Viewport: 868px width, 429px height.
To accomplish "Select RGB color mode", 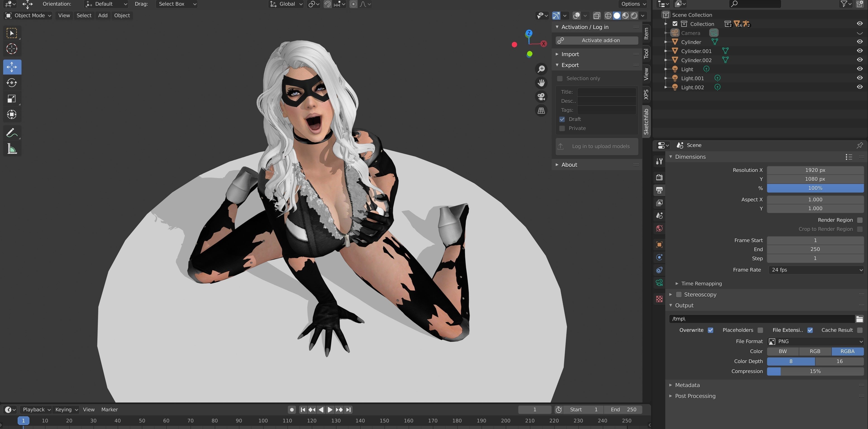I will [815, 352].
